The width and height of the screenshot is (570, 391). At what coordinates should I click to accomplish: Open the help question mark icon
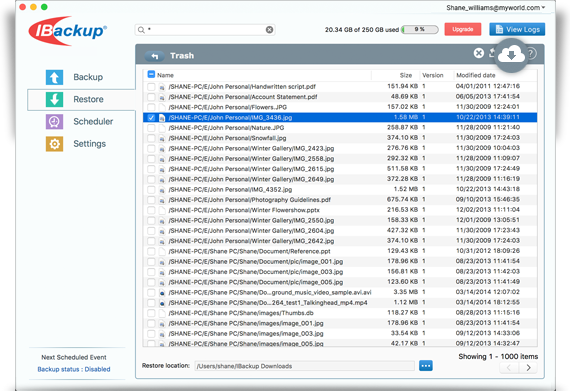[531, 54]
